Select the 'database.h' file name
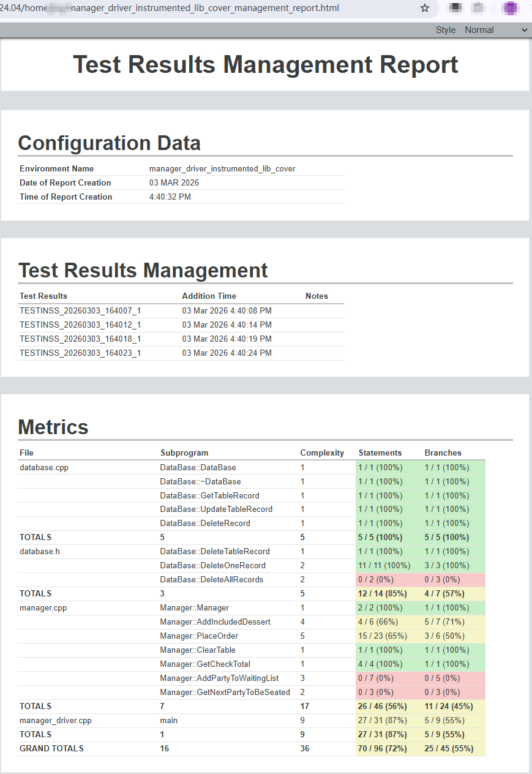The image size is (532, 774). coord(40,551)
